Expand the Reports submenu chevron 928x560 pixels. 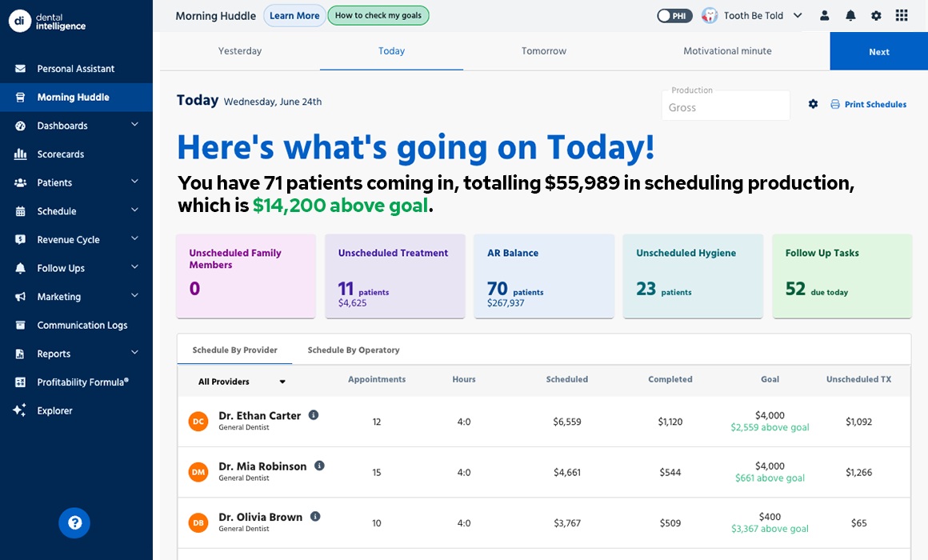[x=134, y=352]
